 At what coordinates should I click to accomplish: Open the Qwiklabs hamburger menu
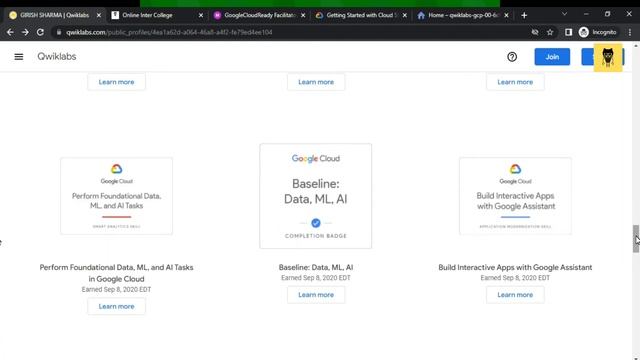(19, 57)
